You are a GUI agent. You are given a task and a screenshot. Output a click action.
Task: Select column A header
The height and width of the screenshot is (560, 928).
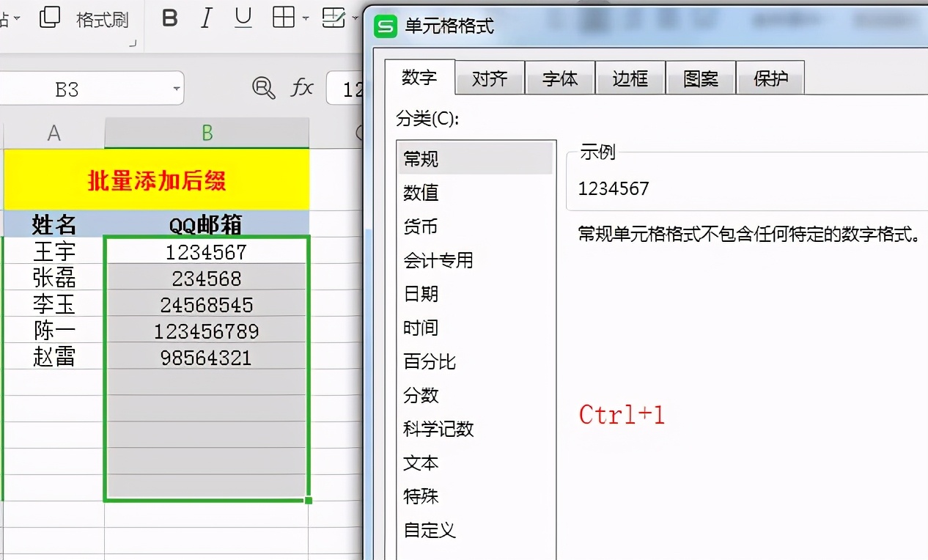point(54,133)
